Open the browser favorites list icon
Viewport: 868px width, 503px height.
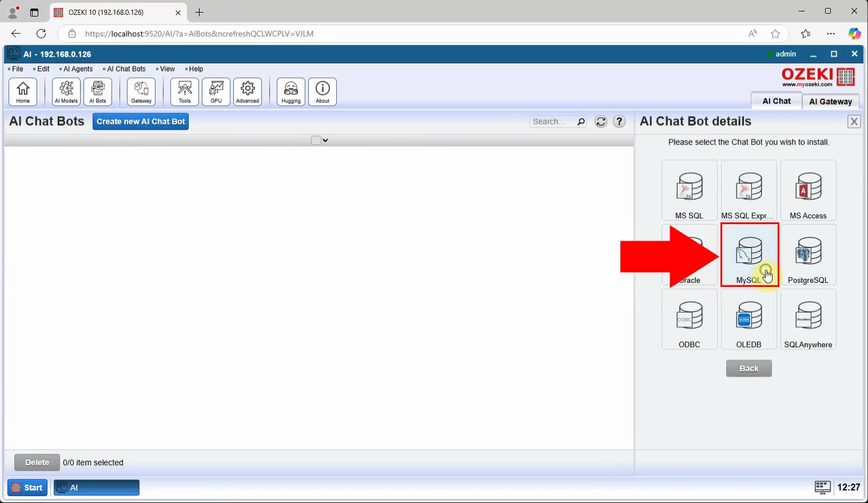806,34
